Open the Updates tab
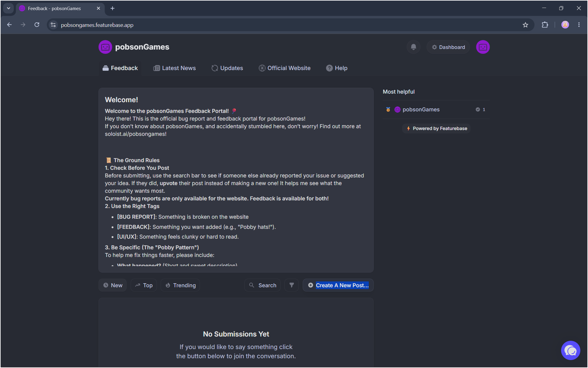588x368 pixels. pyautogui.click(x=227, y=68)
